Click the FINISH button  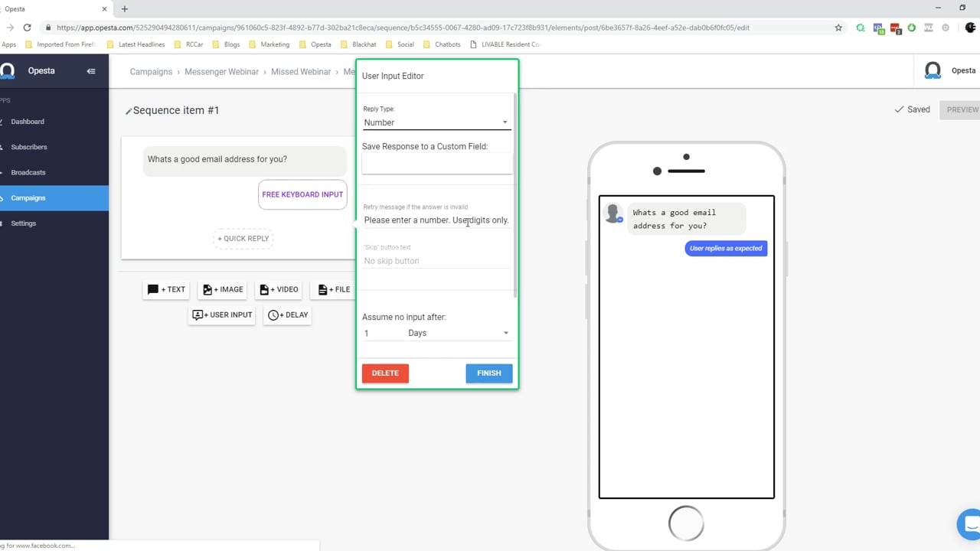click(488, 373)
